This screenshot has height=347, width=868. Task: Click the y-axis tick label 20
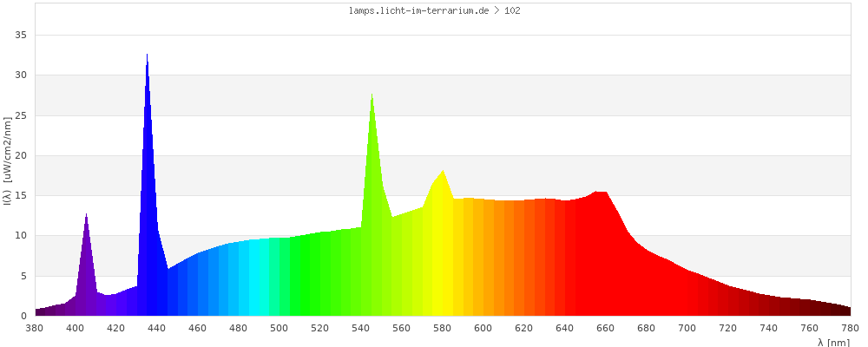pyautogui.click(x=21, y=155)
